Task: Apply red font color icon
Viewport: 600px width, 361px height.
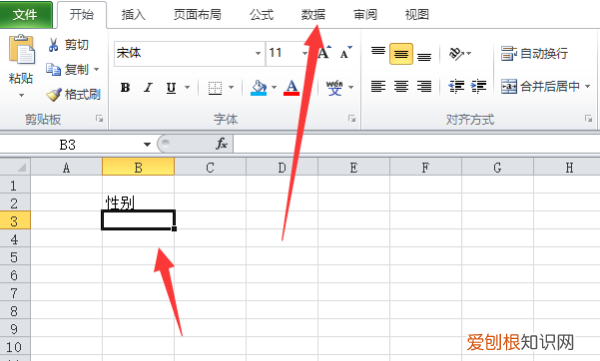Action: 291,88
